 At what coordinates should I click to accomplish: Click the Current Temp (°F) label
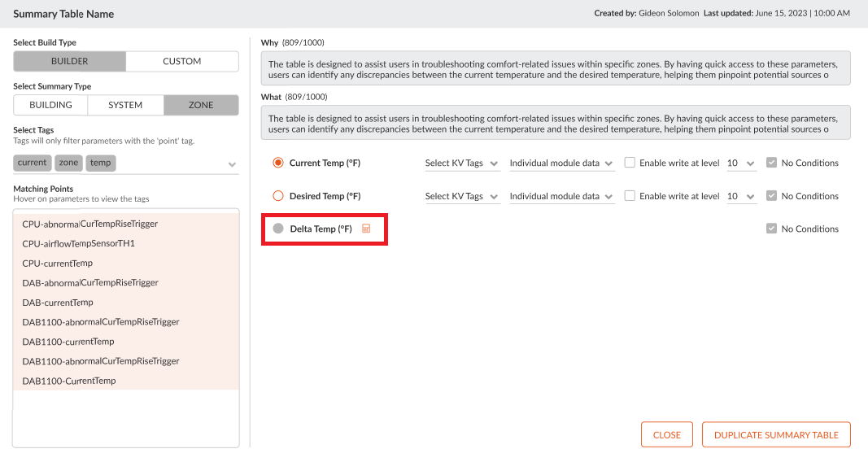tap(325, 163)
